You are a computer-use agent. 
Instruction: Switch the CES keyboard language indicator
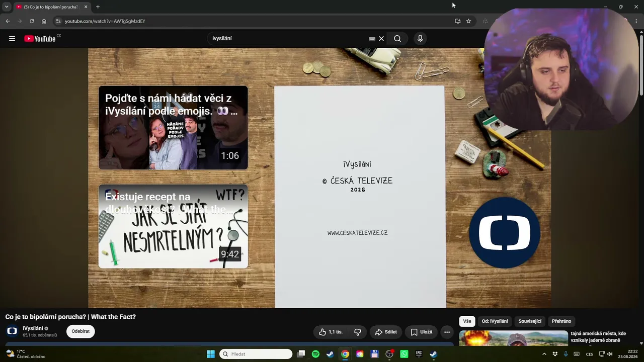589,354
